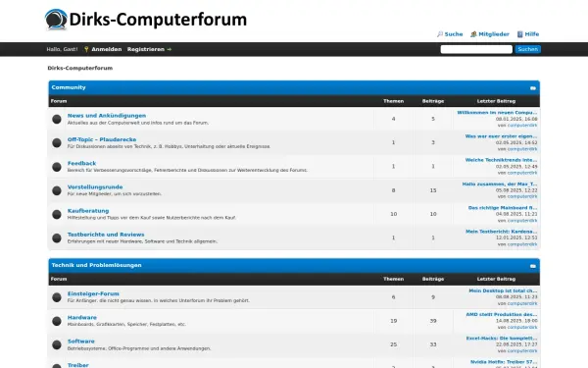Open last post 'Nvidia Hotfix: Treiber 57...'

pos(504,362)
